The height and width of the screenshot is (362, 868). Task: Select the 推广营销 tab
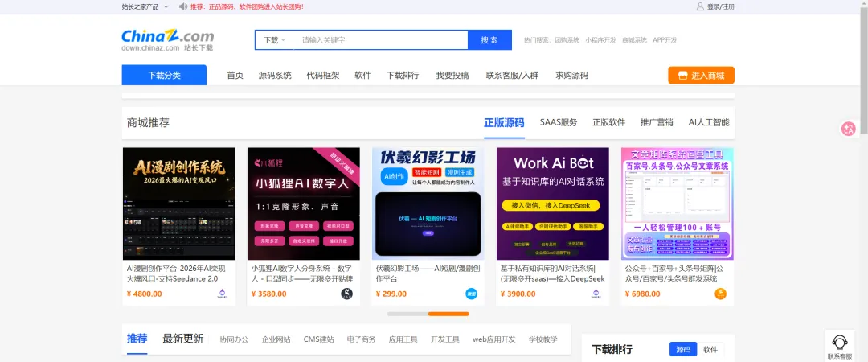(657, 122)
